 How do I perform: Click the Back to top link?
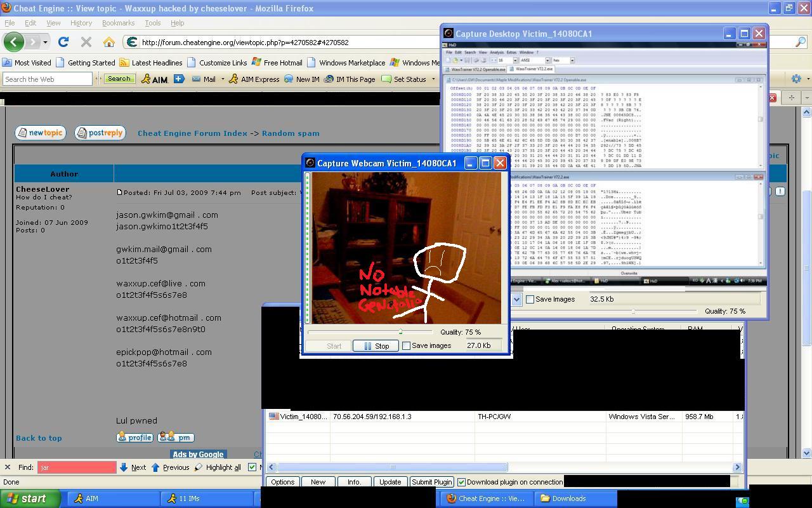[39, 438]
